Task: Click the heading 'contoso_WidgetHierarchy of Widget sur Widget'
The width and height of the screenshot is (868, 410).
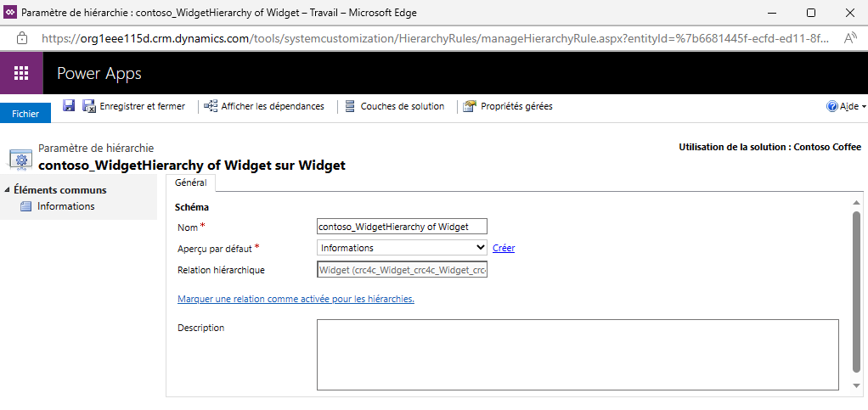Action: 192,165
